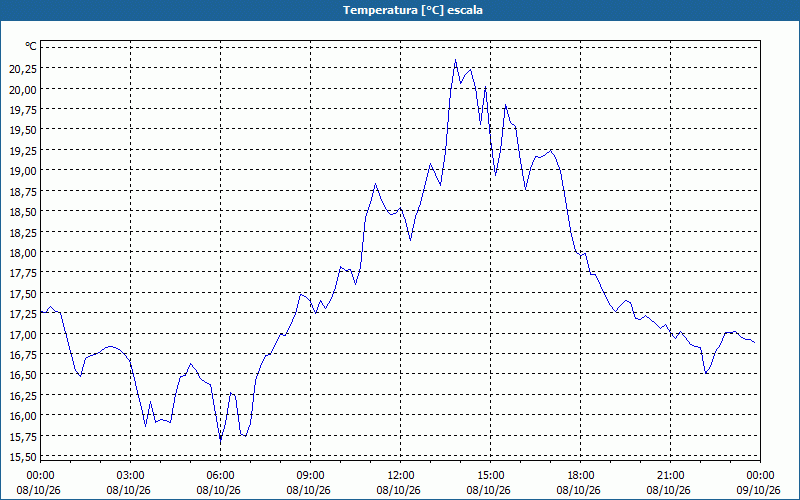800x500 pixels.
Task: Click the 19,00 y-axis tick label
Action: (23, 170)
